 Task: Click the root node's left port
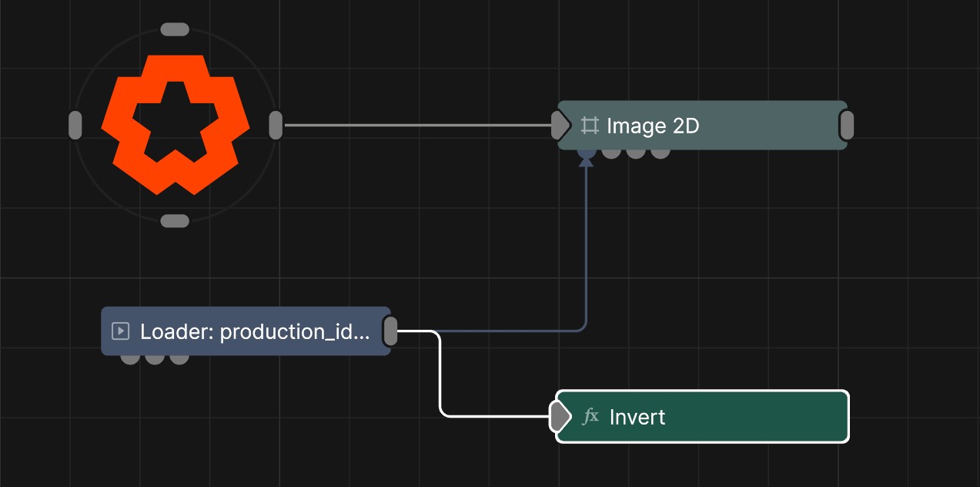[75, 126]
